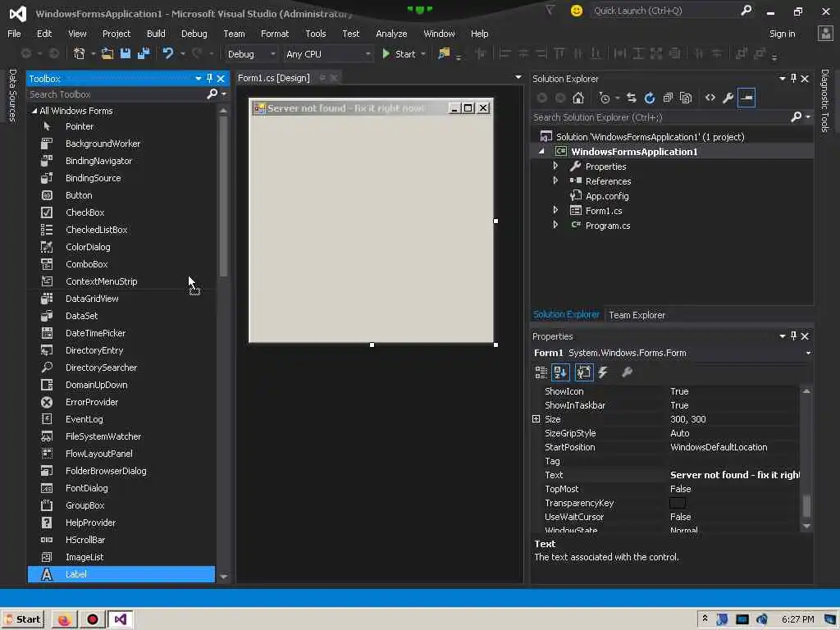
Task: Show Properties page in Properties window
Action: click(583, 372)
